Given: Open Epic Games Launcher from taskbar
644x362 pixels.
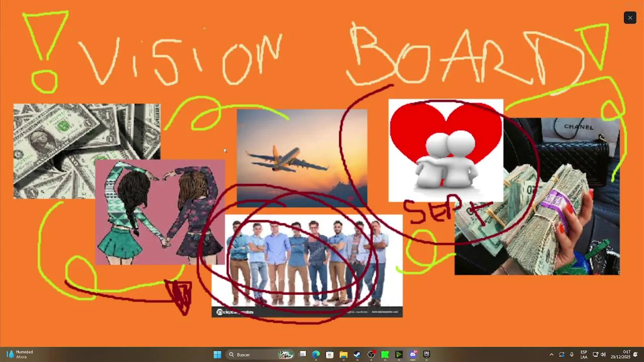Looking at the screenshot, I should point(427,354).
